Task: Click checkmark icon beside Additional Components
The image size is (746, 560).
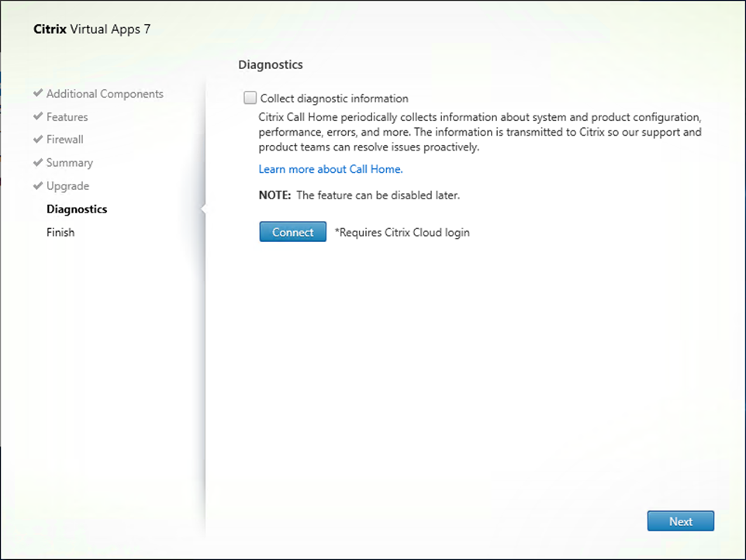Action: 38,93
